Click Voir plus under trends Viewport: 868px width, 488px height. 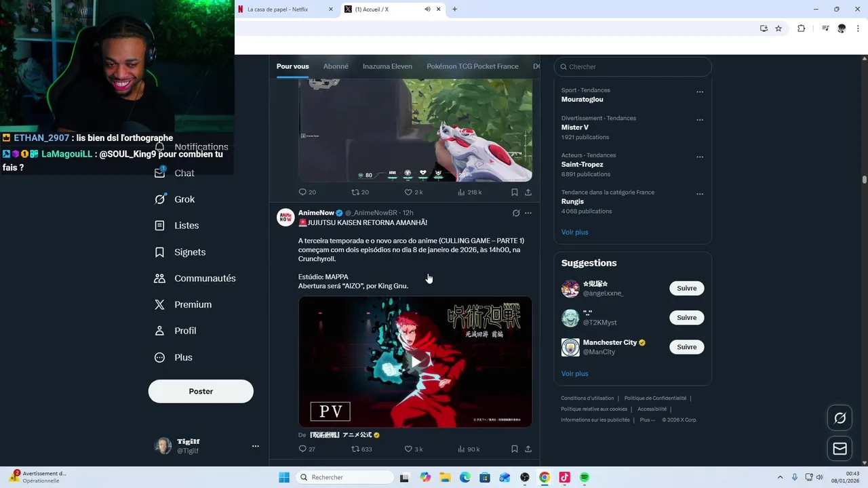pyautogui.click(x=574, y=232)
